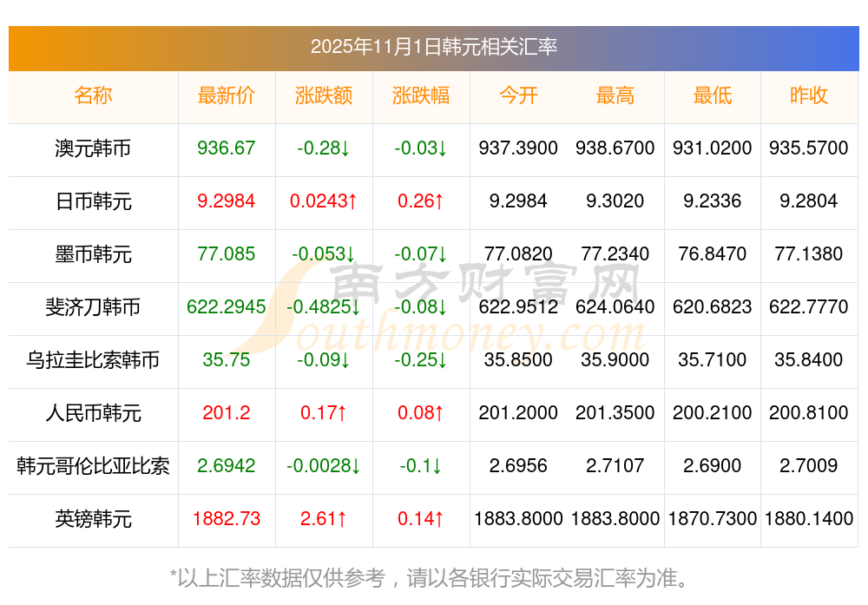The height and width of the screenshot is (605, 868).
Task: Click low value 1870.7300
Action: (713, 519)
